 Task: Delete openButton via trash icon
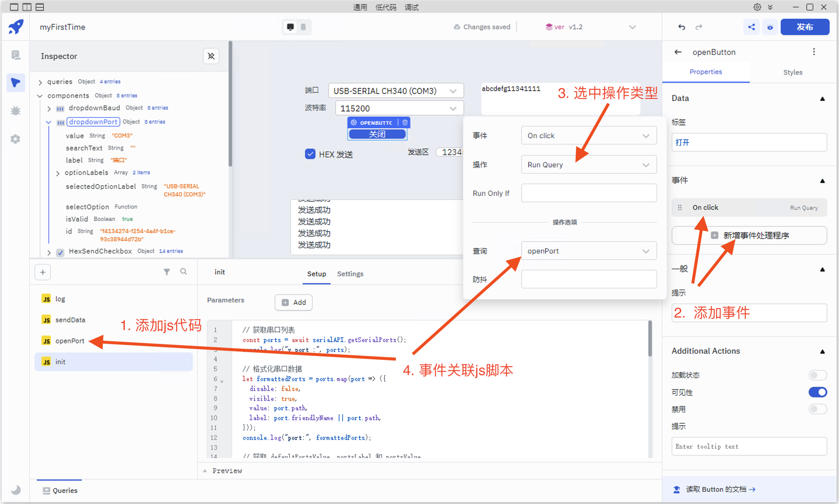pyautogui.click(x=405, y=123)
